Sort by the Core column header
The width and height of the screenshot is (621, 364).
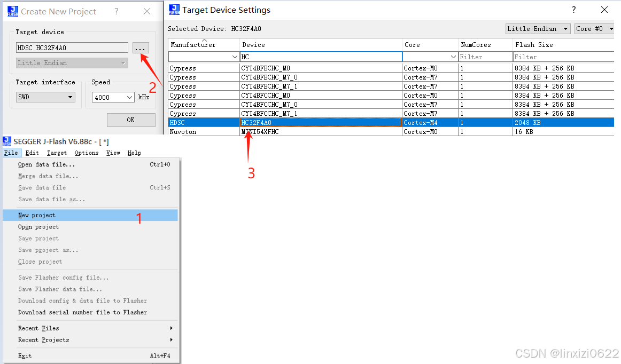coord(430,45)
